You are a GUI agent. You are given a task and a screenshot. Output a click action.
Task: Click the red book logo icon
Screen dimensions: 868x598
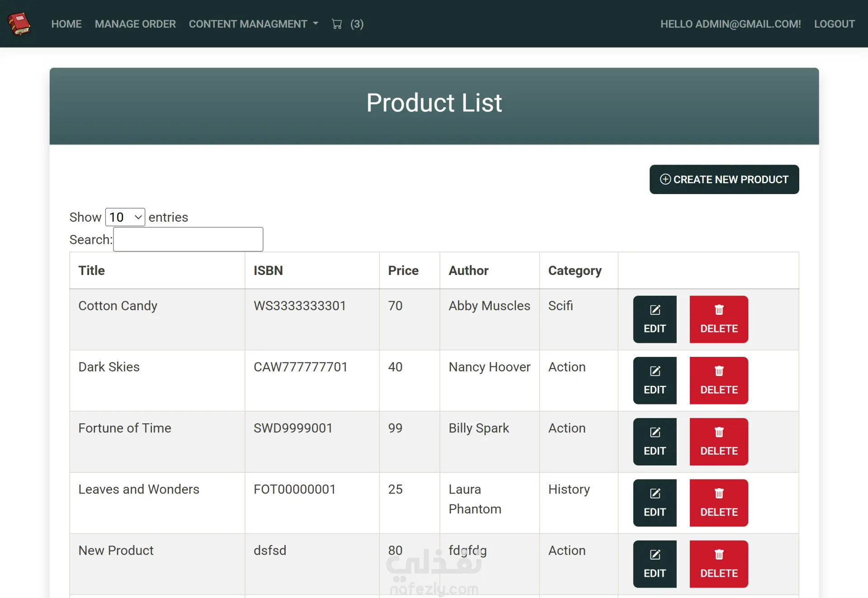[19, 24]
